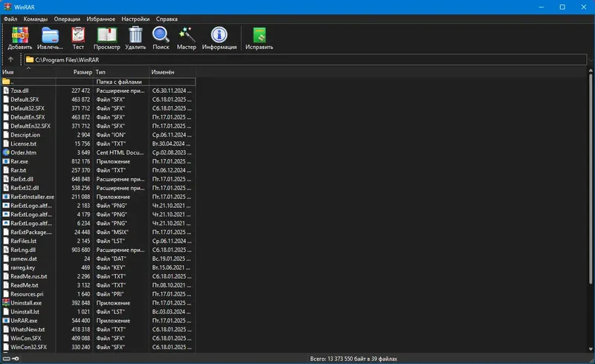Select the UnRAR.exe file icon

coord(6,321)
